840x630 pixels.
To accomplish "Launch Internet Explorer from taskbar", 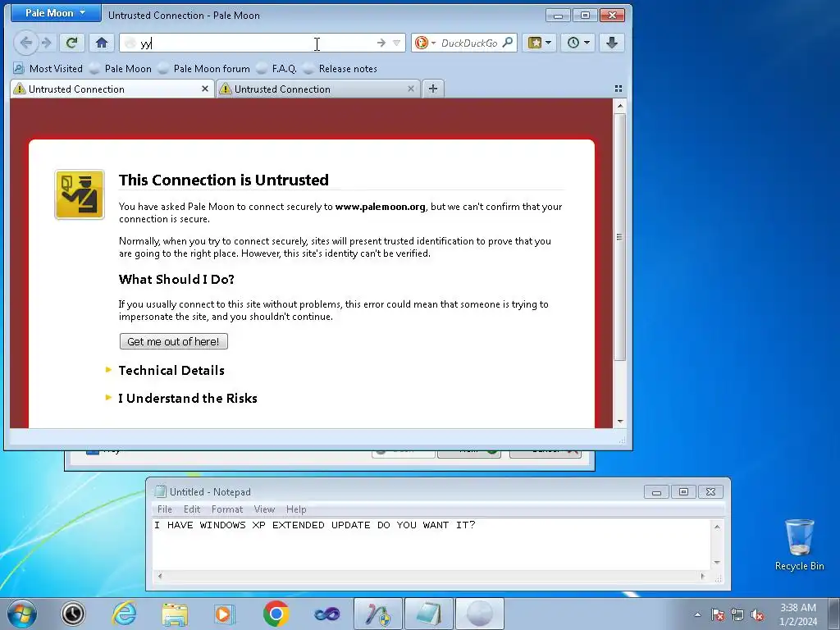I will coord(124,614).
